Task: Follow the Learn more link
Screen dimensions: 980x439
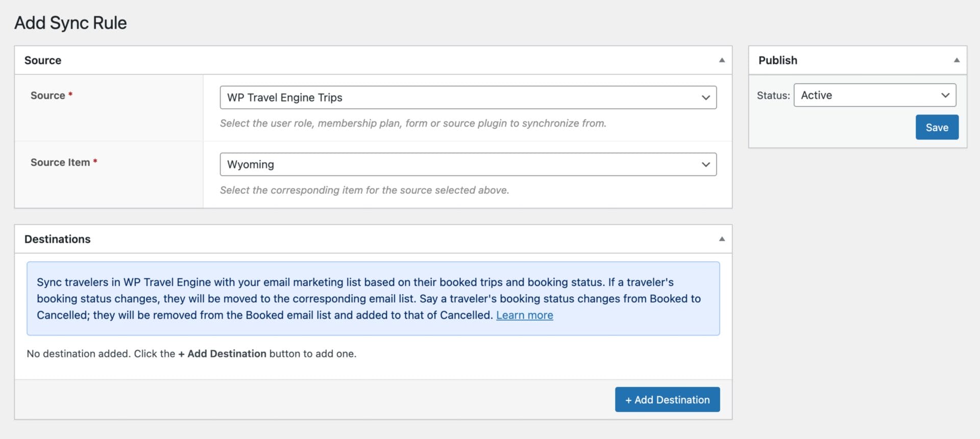Action: (x=524, y=315)
